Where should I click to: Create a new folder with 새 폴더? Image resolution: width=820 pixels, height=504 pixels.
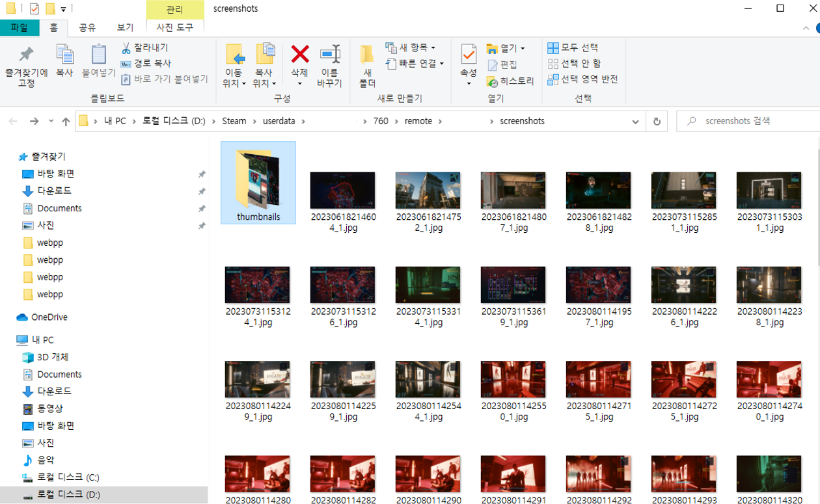(367, 66)
